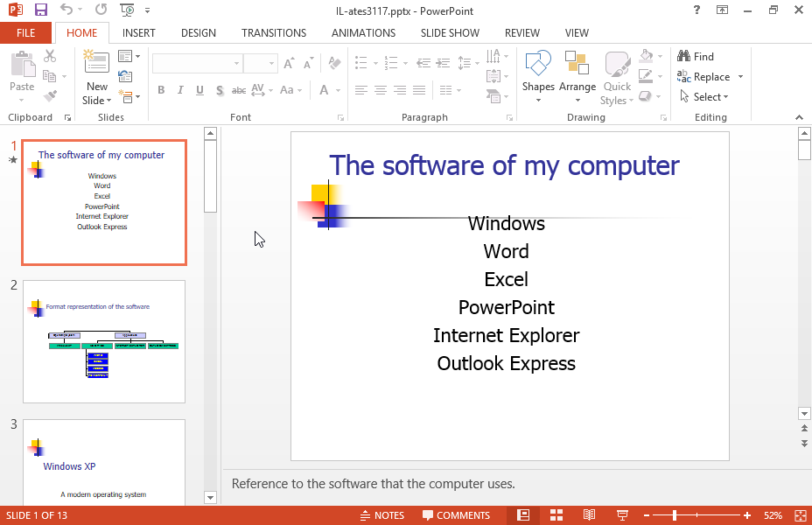The image size is (812, 525).
Task: Align text to the right
Action: [x=400, y=90]
